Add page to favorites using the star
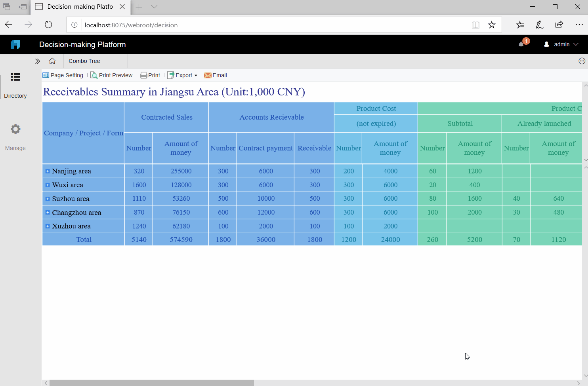This screenshot has width=588, height=386. click(x=492, y=24)
